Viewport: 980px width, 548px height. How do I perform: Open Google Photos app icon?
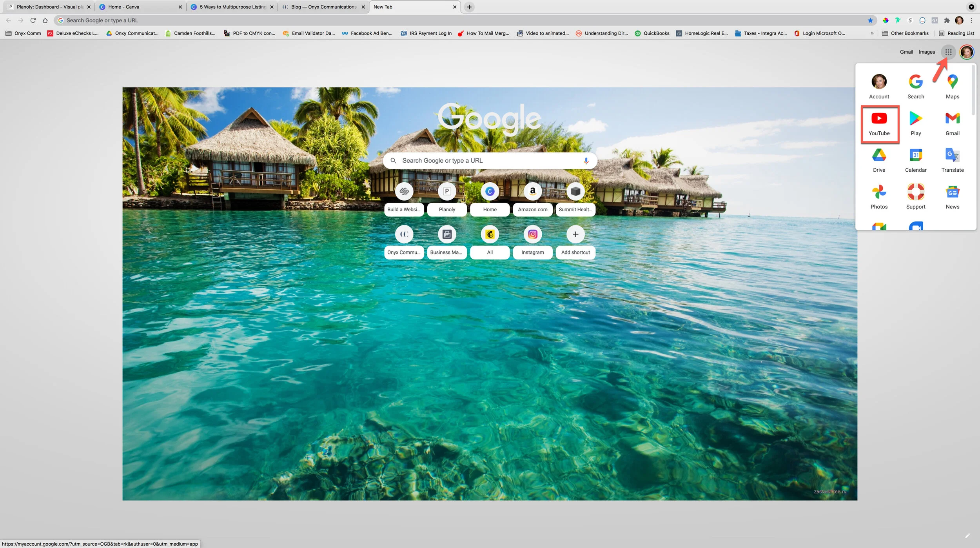pyautogui.click(x=878, y=197)
